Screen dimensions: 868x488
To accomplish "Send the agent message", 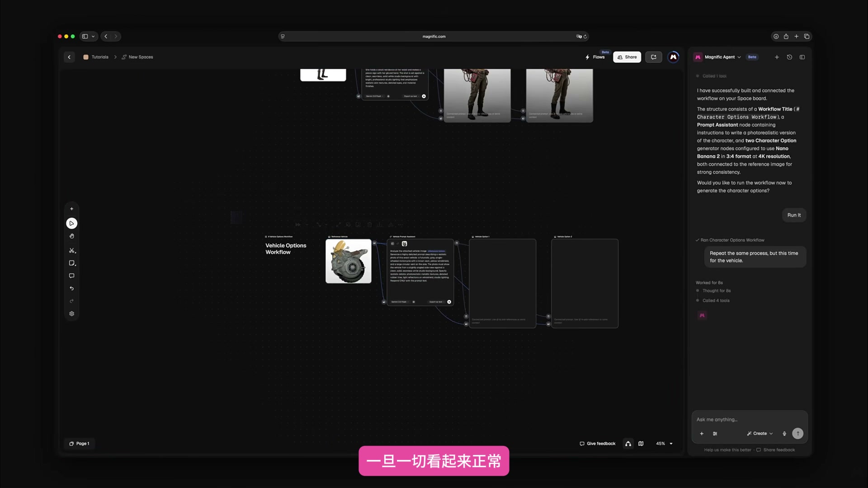I will point(797,433).
